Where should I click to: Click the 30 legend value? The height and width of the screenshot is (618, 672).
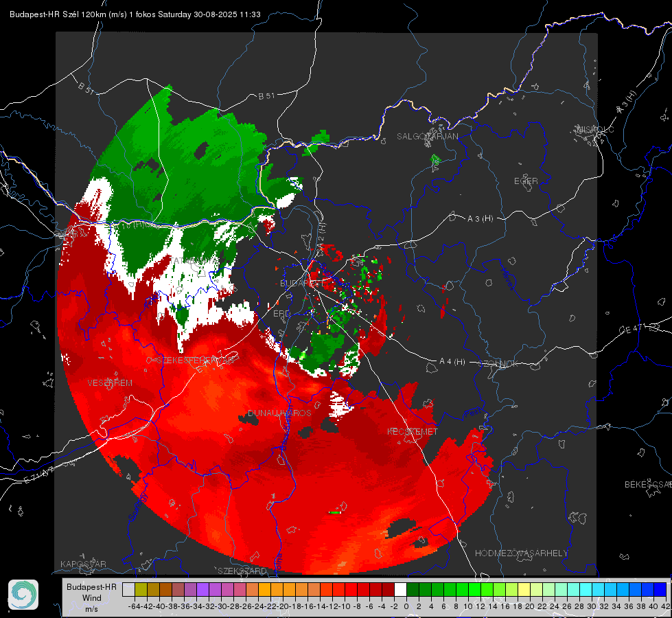tap(592, 606)
